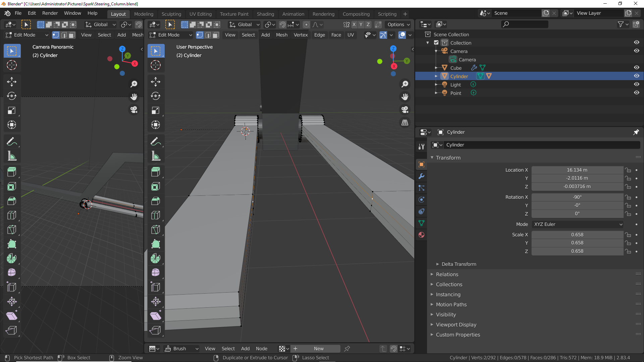The height and width of the screenshot is (362, 644).
Task: Adjust the Rotation X value field
Action: [577, 197]
